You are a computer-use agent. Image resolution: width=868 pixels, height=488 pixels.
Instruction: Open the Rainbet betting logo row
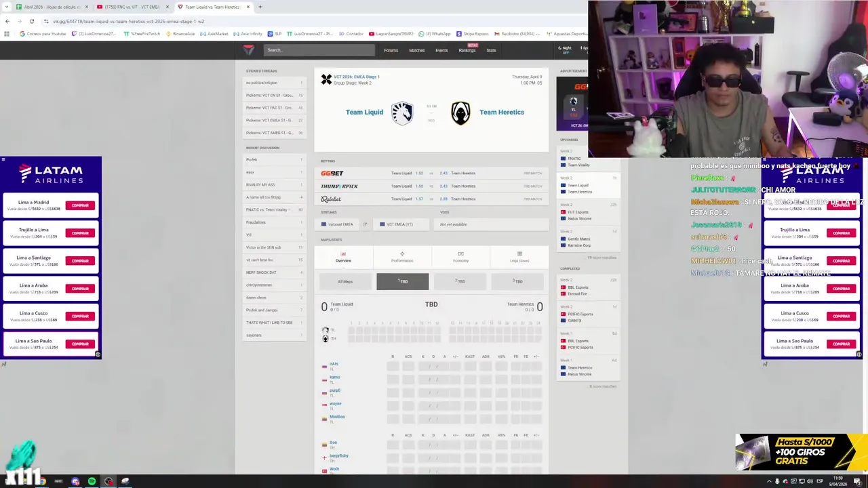coord(431,199)
